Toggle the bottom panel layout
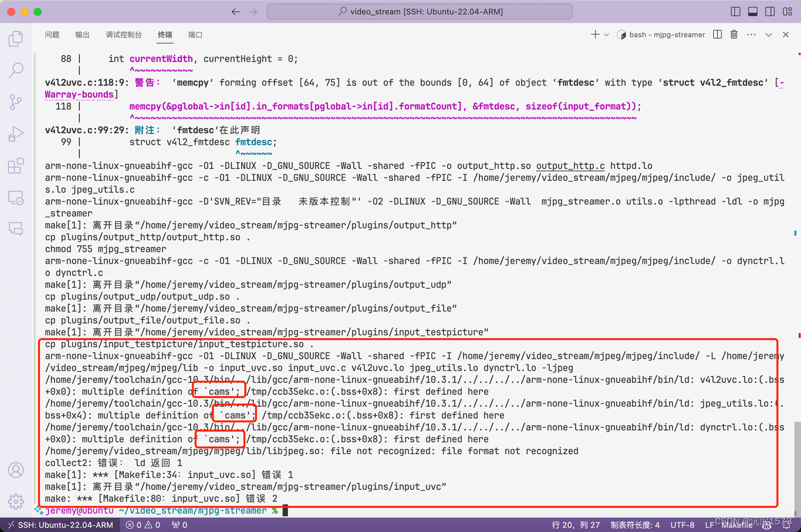 point(753,12)
